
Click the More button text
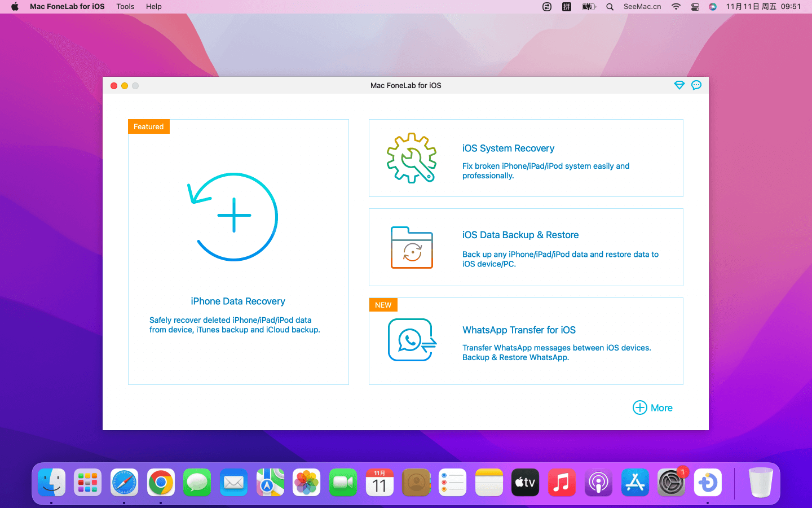[x=661, y=408]
